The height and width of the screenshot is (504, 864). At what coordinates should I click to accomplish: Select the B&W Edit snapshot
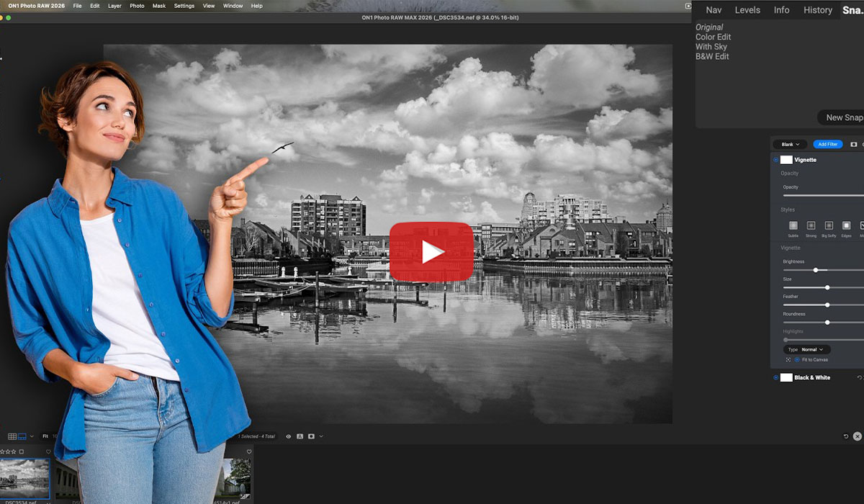(x=712, y=56)
